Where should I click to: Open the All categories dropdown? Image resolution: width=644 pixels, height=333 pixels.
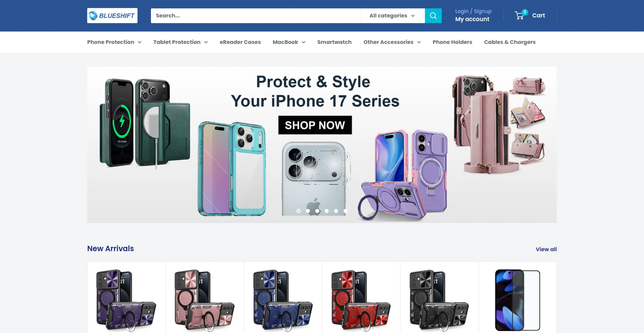pos(393,16)
